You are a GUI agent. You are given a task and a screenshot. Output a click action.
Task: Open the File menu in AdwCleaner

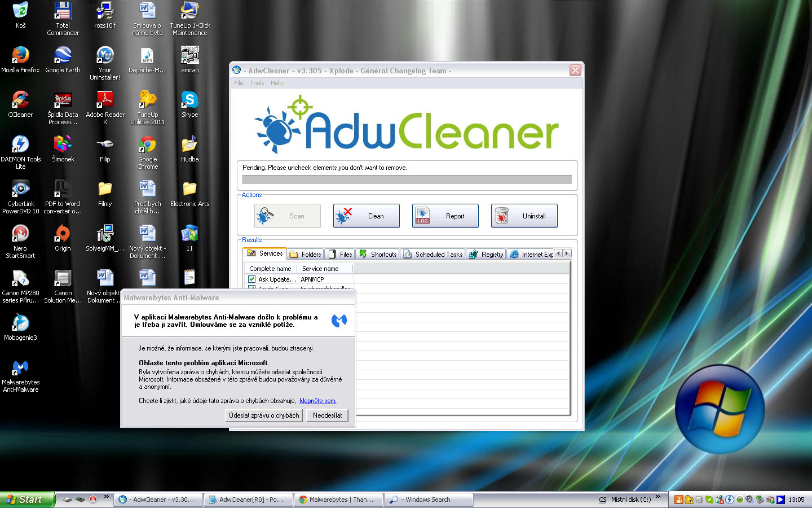coord(239,83)
